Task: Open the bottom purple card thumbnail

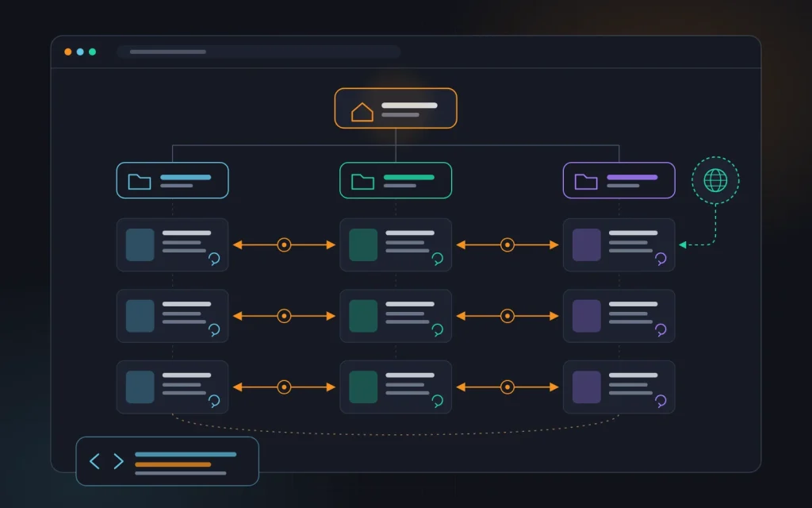Action: pos(586,387)
